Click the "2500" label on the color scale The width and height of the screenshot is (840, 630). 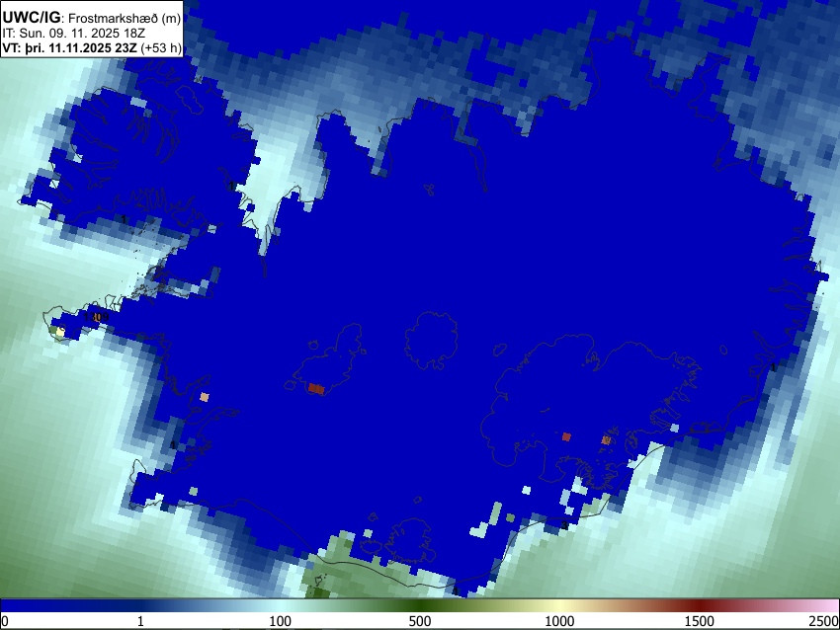pyautogui.click(x=824, y=621)
